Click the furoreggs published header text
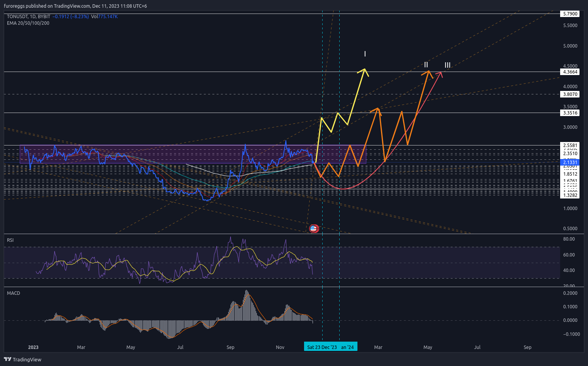The image size is (588, 366). tap(75, 6)
